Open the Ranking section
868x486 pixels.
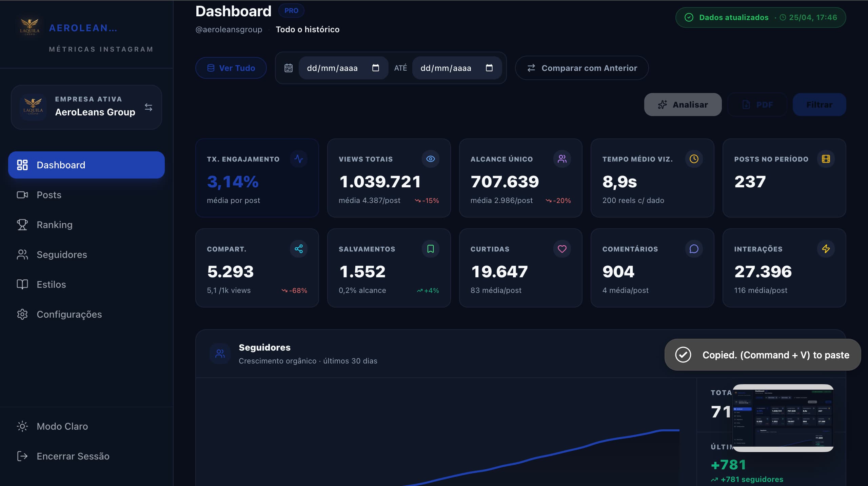pyautogui.click(x=55, y=225)
